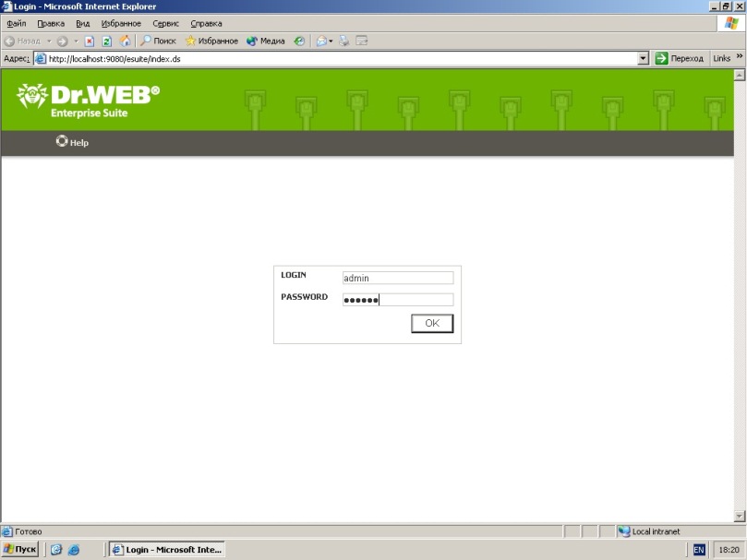Open the Избранное menu in the menu bar
Image resolution: width=747 pixels, height=560 pixels.
121,23
